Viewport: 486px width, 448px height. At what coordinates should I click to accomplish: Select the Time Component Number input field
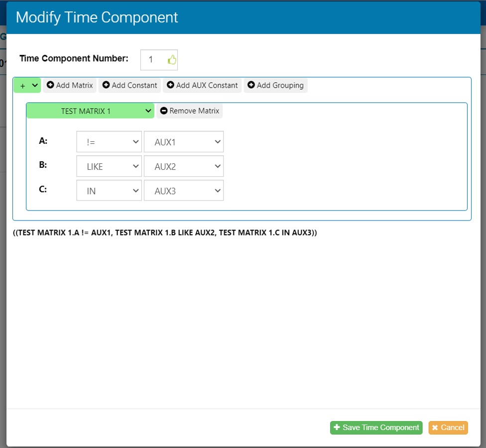click(x=154, y=59)
